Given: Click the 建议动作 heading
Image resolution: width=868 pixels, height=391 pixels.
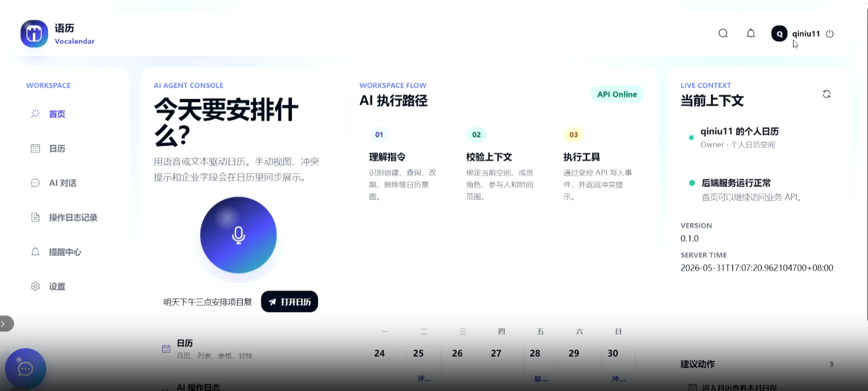Looking at the screenshot, I should coord(698,364).
